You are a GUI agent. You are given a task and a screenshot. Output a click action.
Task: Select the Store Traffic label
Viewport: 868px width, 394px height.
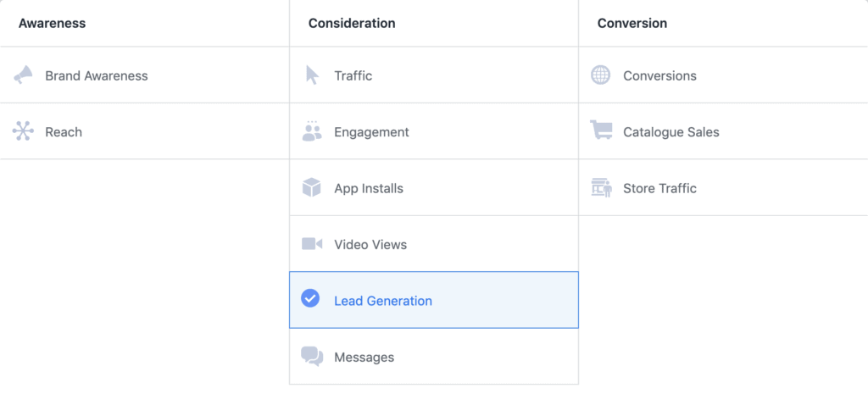pos(659,189)
